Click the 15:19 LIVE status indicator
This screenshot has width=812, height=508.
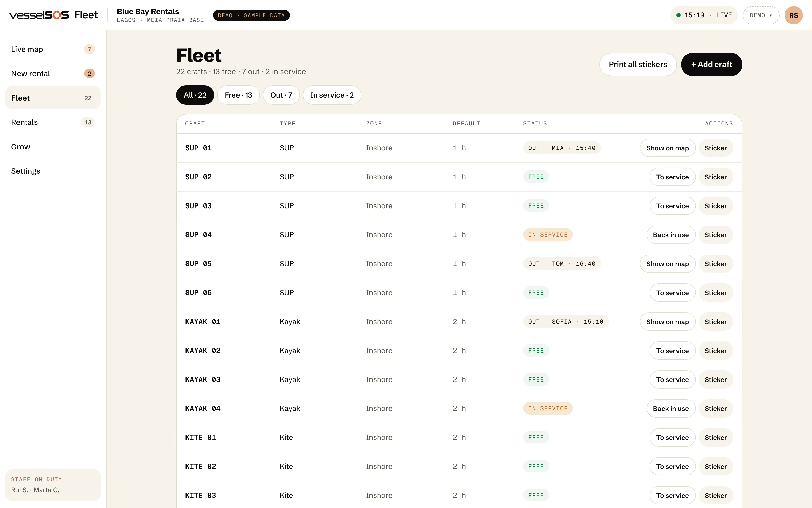704,15
